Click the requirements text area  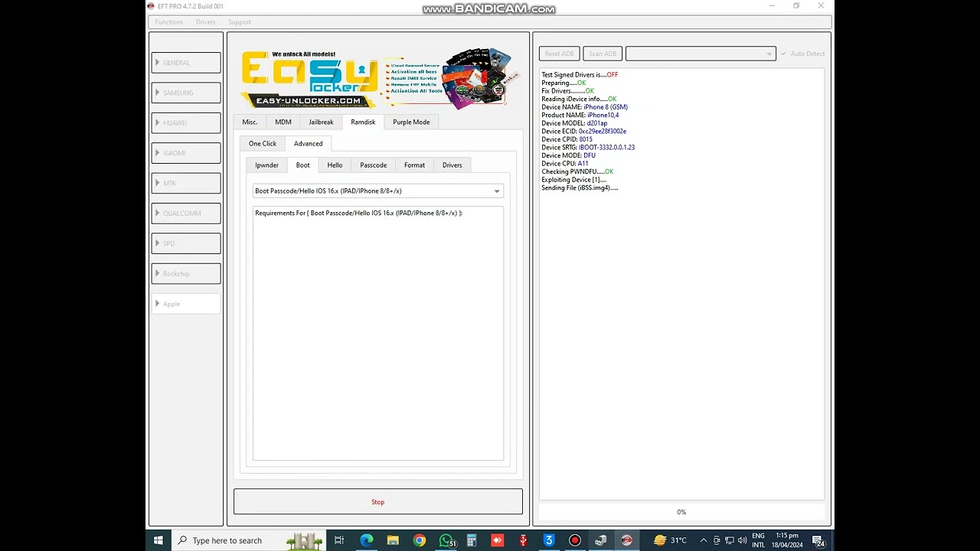point(378,334)
